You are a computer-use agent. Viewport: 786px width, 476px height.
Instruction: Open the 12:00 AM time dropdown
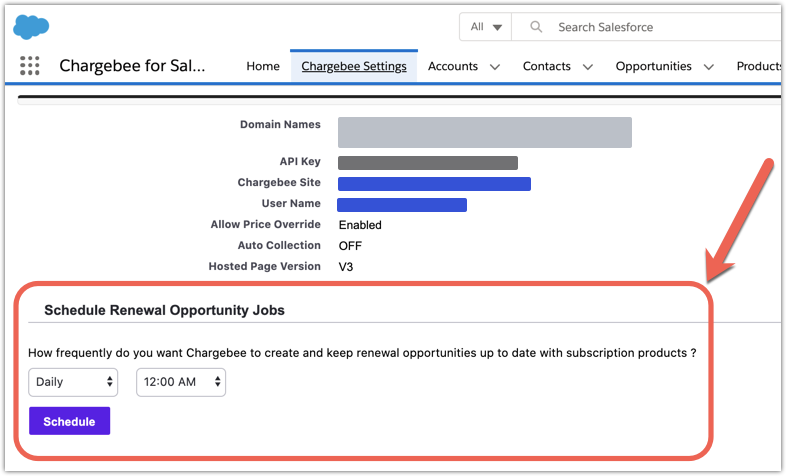[x=181, y=382]
